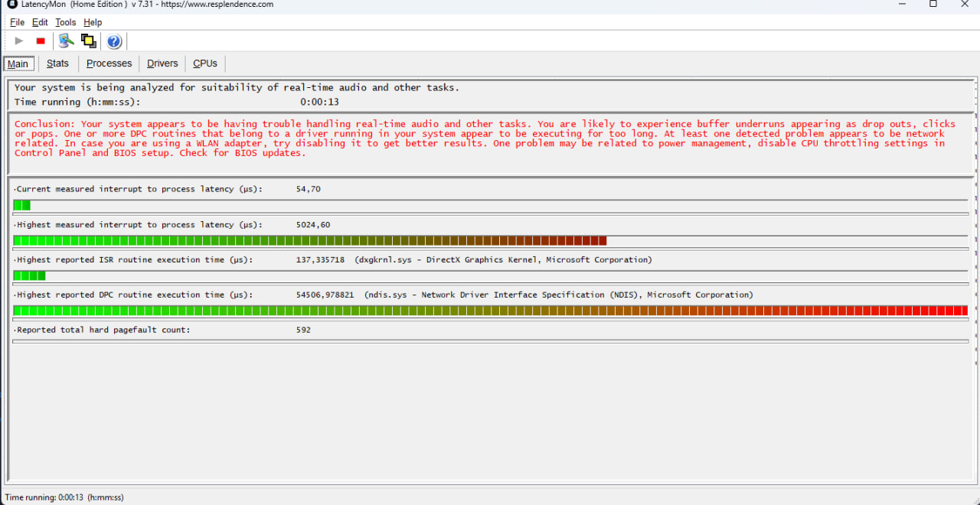Click "Current measured interrupt to process latency" label
The width and height of the screenshot is (980, 505).
click(138, 189)
